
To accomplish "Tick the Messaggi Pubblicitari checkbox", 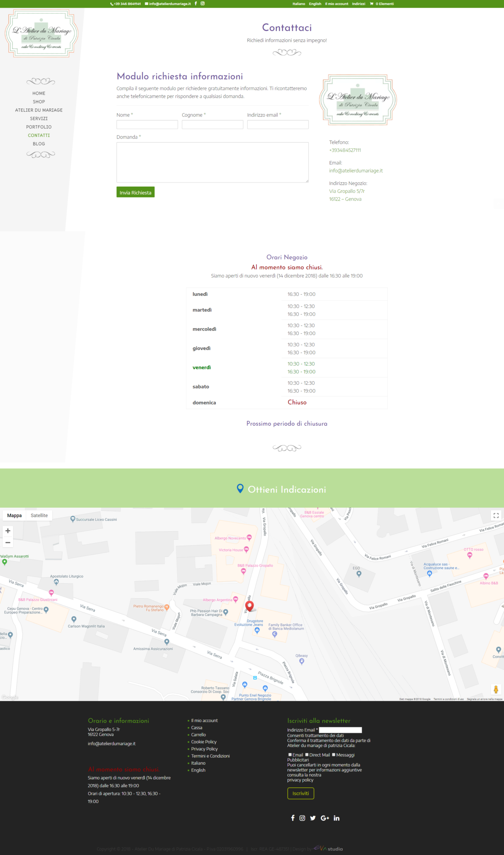I will coord(334,755).
